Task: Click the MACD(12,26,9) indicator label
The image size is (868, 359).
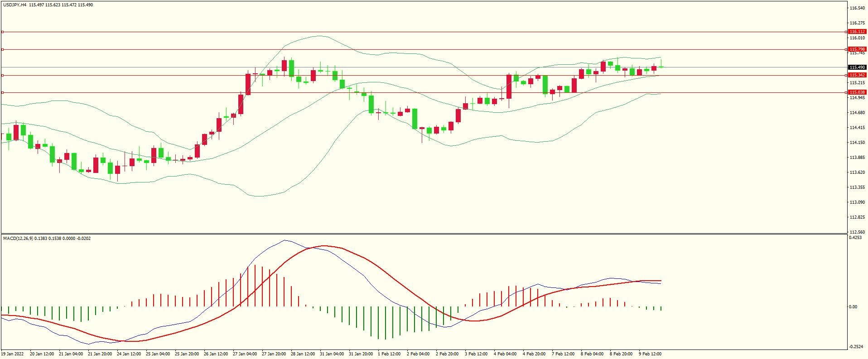Action: [18, 239]
